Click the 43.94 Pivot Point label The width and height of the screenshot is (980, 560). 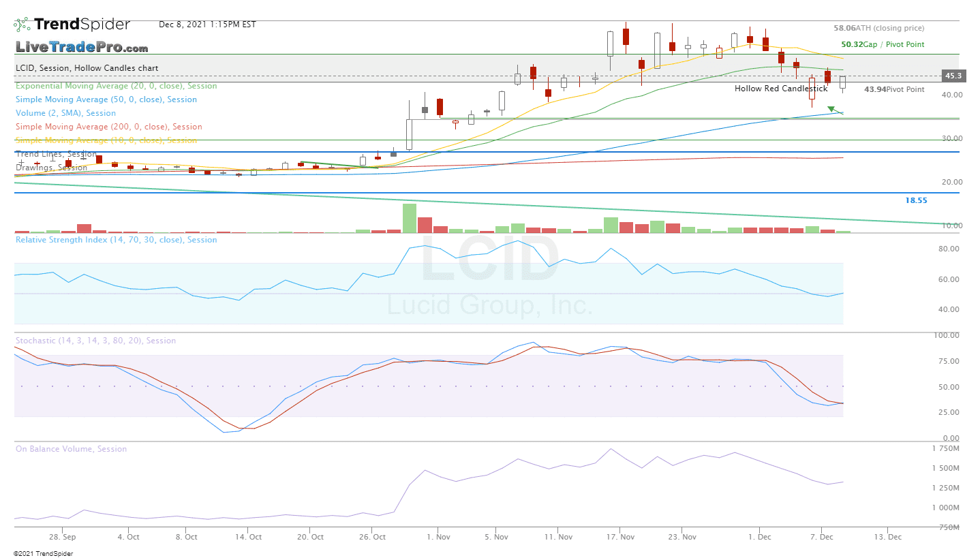[893, 89]
